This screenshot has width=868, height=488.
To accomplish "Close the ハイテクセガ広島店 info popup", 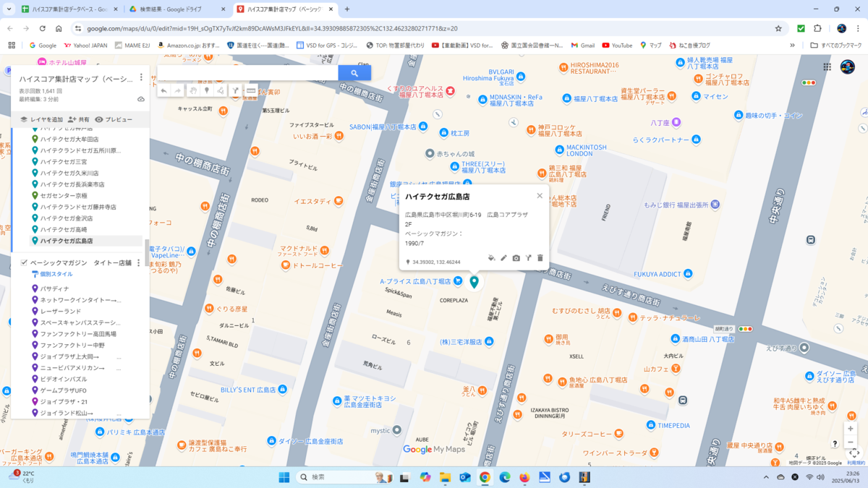I will [540, 196].
